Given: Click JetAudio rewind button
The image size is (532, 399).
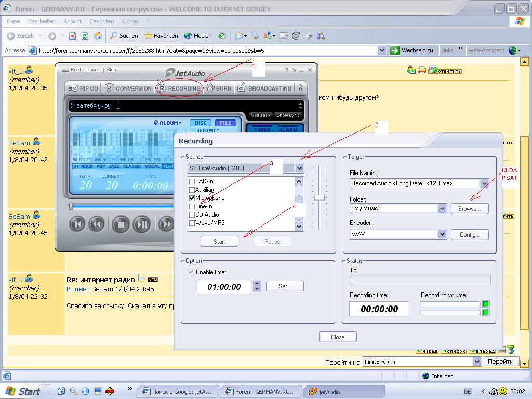Looking at the screenshot, I should click(97, 224).
